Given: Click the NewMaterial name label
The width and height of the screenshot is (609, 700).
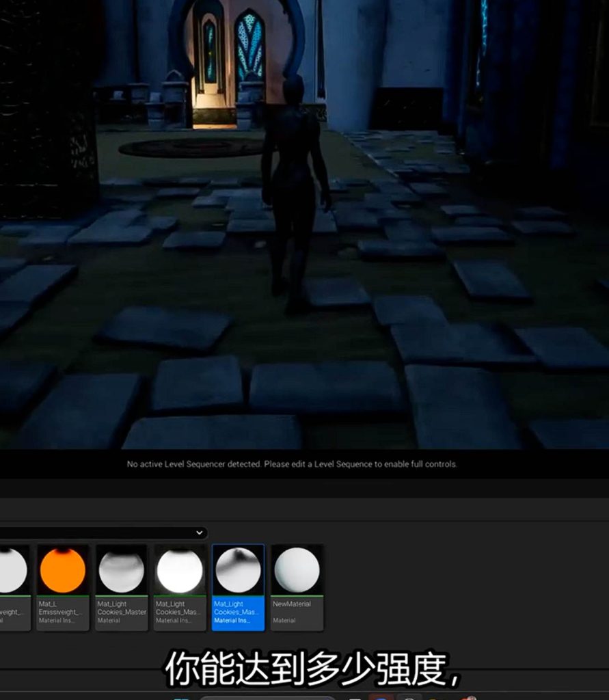Looking at the screenshot, I should point(292,604).
